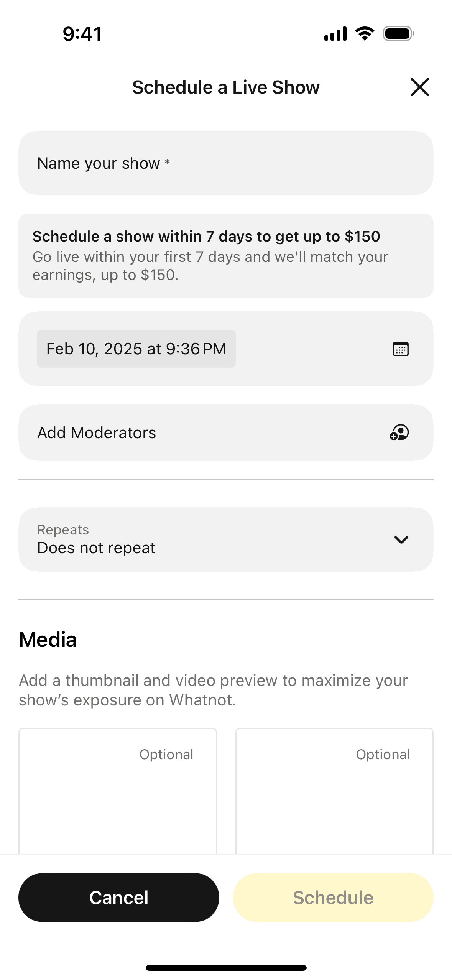Tap the left Optional media upload box
452x980 pixels.
click(x=118, y=792)
